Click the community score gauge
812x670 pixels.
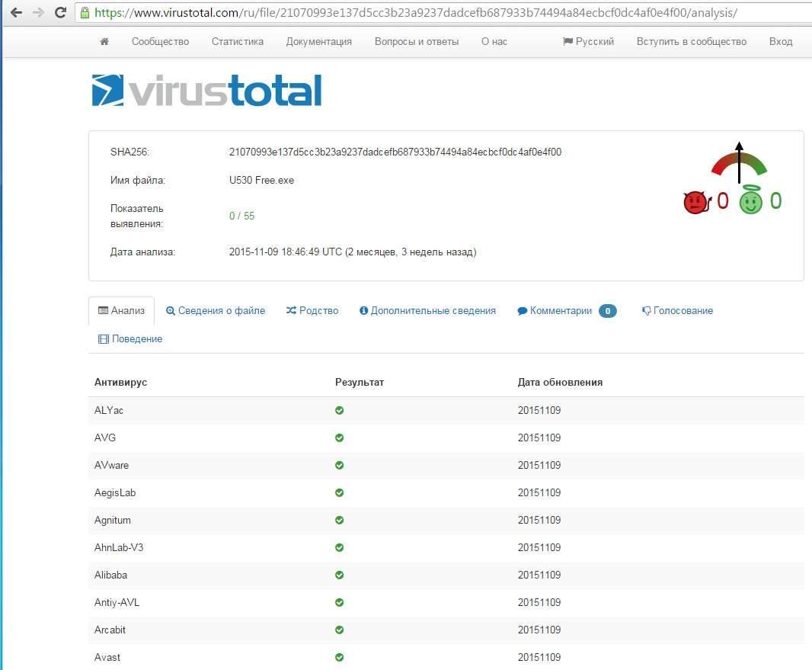point(739,162)
